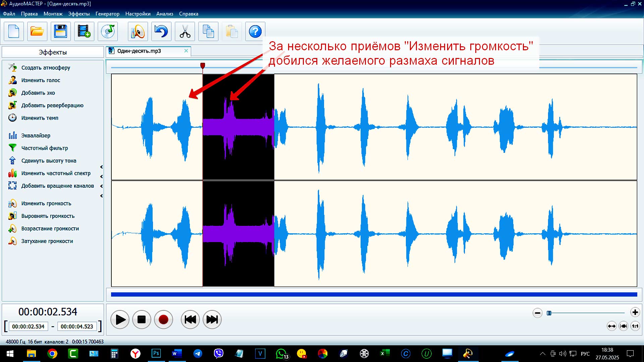Image resolution: width=644 pixels, height=362 pixels.
Task: Zoom to the selection with the inward-arrows button
Action: pyautogui.click(x=624, y=326)
